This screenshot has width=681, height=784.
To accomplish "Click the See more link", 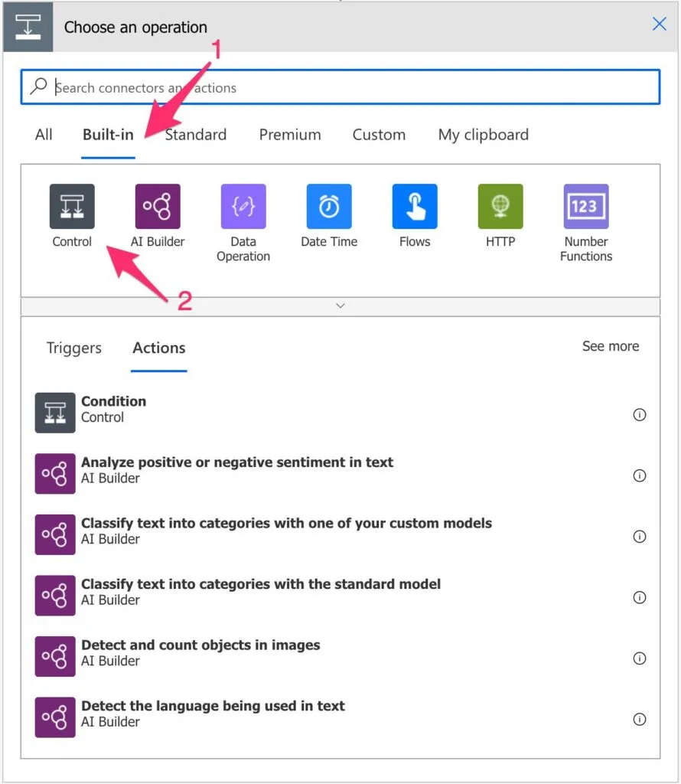I will [610, 346].
